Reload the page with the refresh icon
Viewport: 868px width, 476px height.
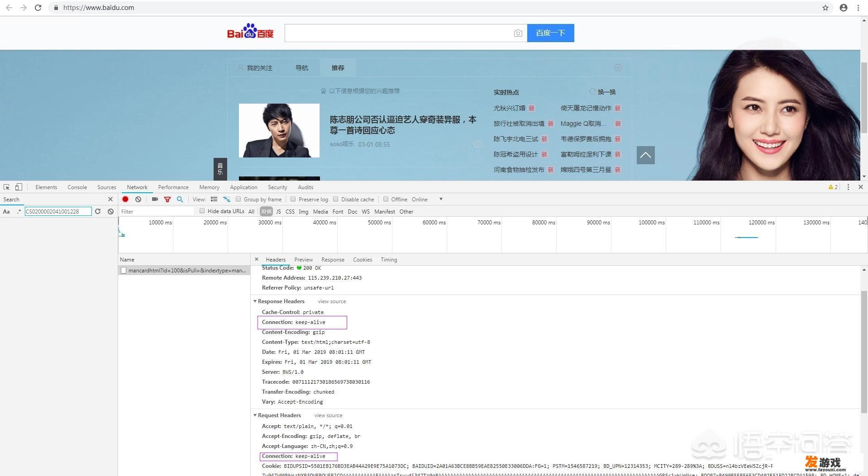pyautogui.click(x=38, y=8)
